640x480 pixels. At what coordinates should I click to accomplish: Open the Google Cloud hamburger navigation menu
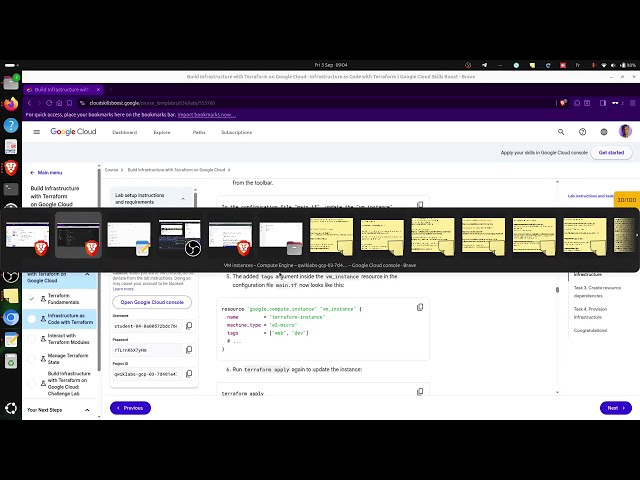pos(37,132)
